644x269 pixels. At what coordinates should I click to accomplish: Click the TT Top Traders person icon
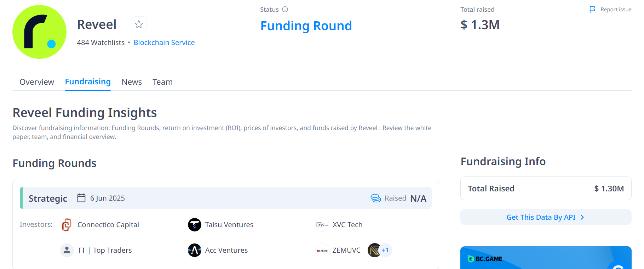tap(67, 250)
